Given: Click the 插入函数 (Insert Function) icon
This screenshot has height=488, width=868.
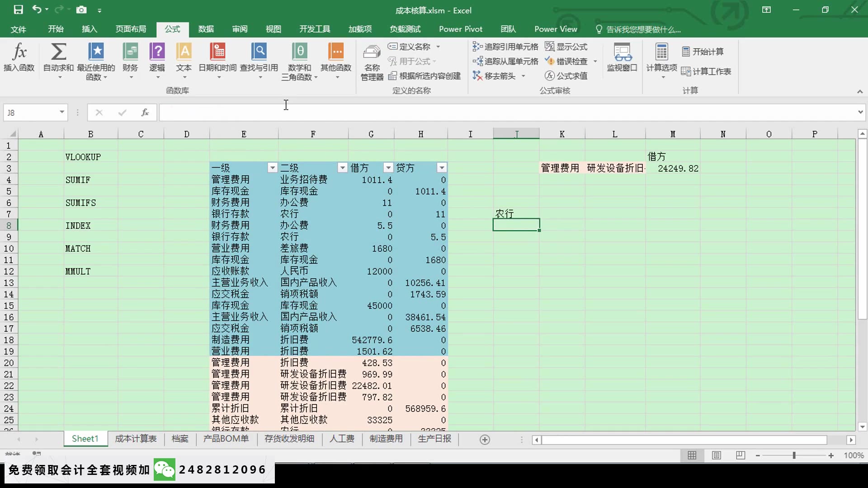Looking at the screenshot, I should 19,58.
